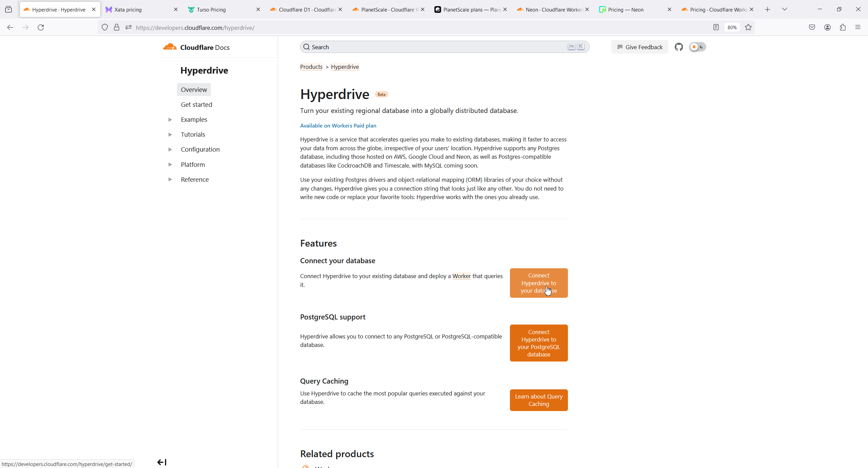The height and width of the screenshot is (468, 868).
Task: Click the 80% zoom level indicator
Action: click(x=732, y=27)
